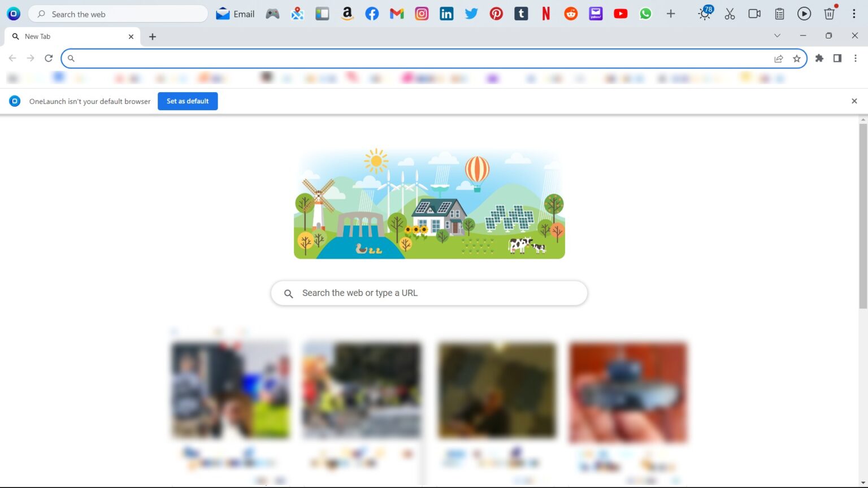This screenshot has width=868, height=488.
Task: Open the Reddit shortcut
Action: [570, 14]
